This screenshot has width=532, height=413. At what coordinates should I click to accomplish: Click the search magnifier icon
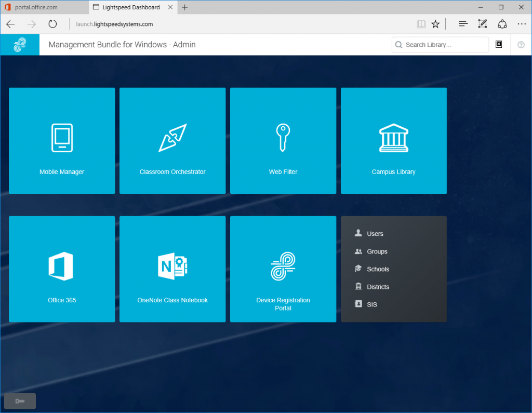[398, 45]
